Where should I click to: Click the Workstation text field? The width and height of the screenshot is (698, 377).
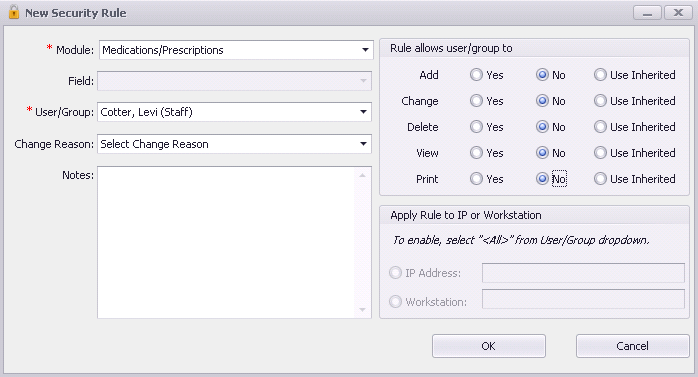[583, 299]
